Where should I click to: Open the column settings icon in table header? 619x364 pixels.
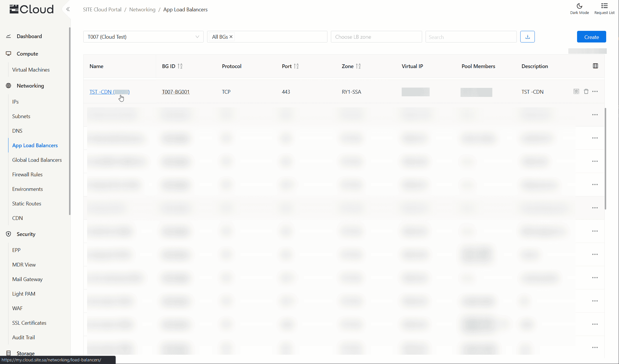595,66
